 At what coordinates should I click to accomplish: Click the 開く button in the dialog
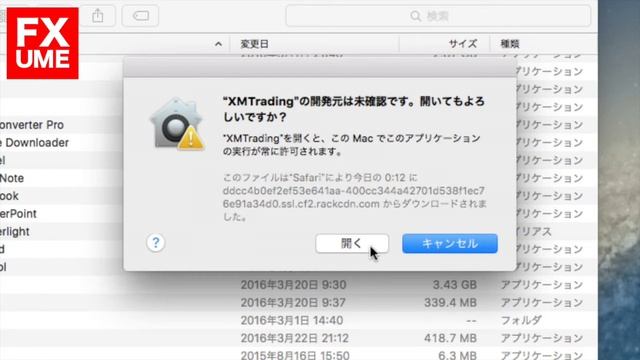tap(352, 244)
